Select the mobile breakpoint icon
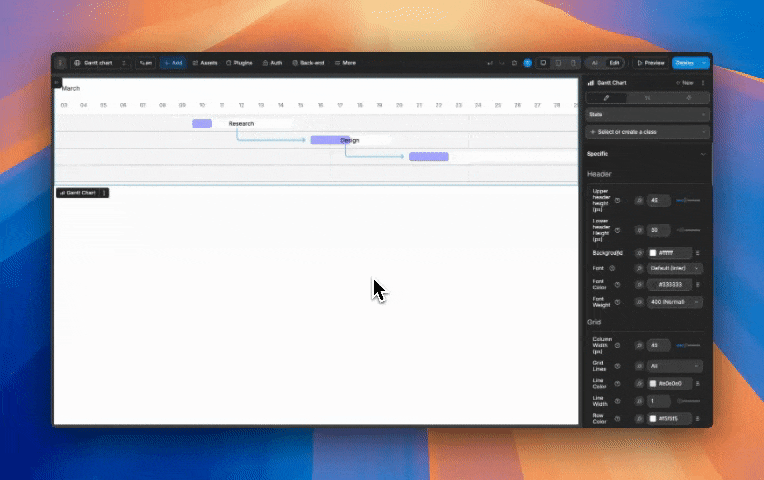Viewport: 764px width, 480px height. click(x=573, y=63)
